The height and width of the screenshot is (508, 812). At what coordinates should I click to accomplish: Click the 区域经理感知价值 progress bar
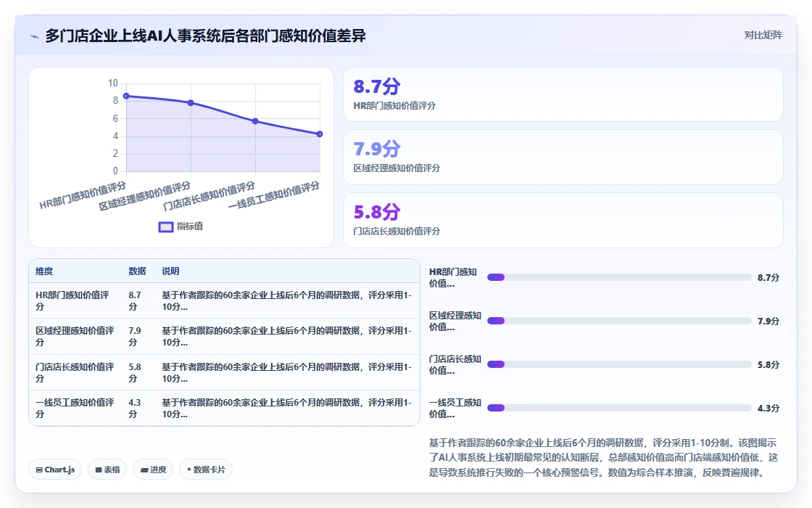pos(619,321)
